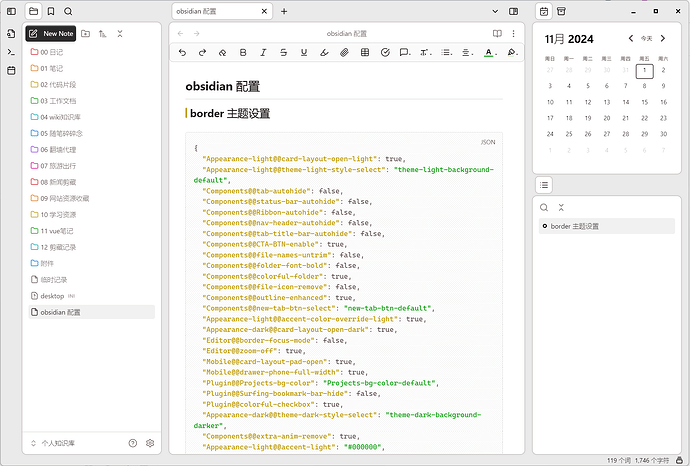
Task: Open settings with the gear icon
Action: pos(150,443)
